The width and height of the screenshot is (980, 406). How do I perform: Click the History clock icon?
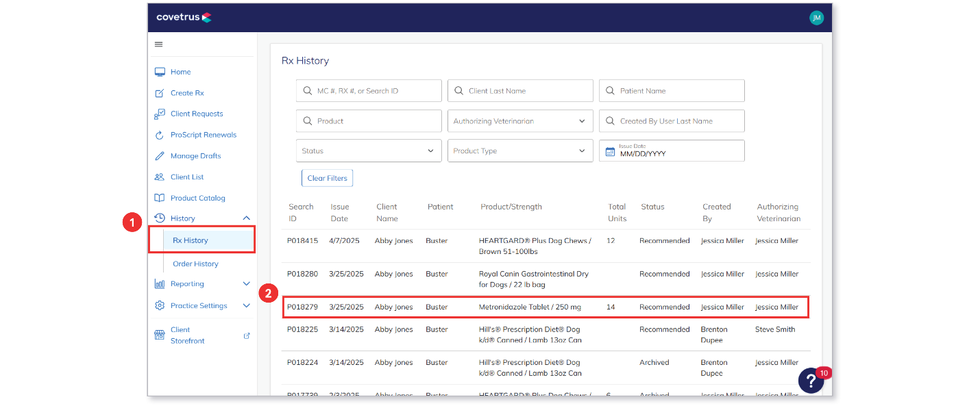point(160,218)
